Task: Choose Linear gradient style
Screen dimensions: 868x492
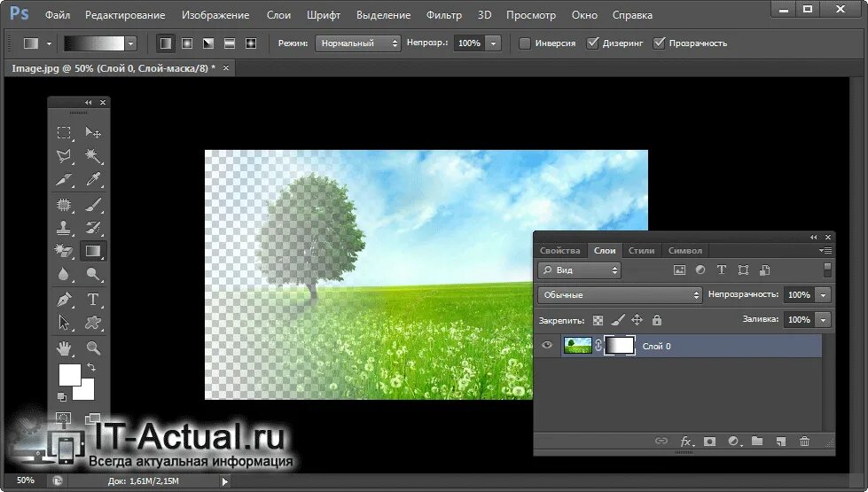Action: (166, 43)
